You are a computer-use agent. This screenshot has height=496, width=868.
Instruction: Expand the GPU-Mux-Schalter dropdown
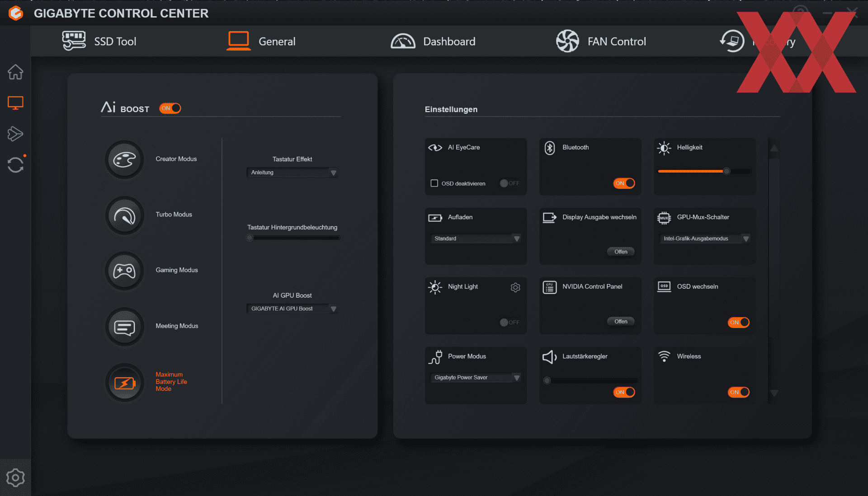[705, 239]
